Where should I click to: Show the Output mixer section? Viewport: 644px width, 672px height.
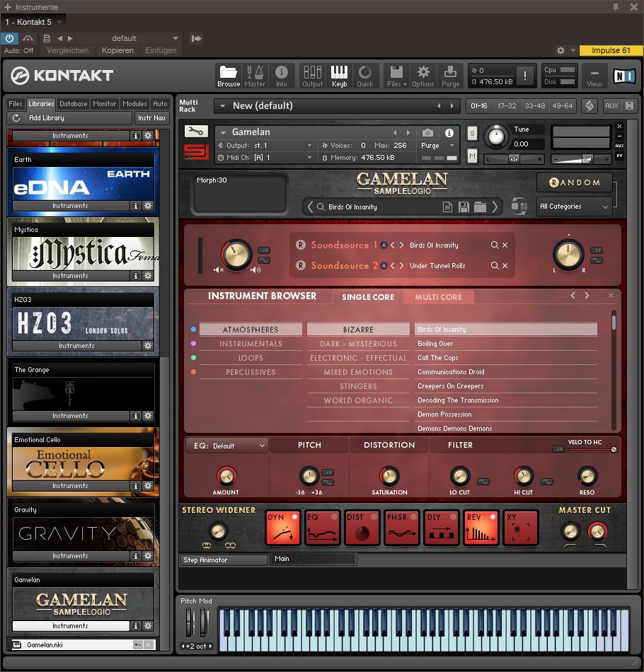point(312,76)
